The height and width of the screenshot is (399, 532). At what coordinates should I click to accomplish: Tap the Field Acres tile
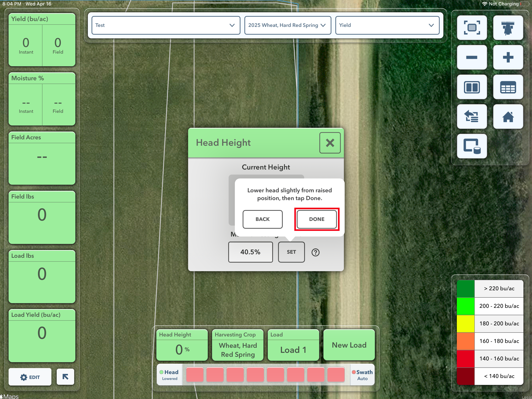(x=42, y=158)
